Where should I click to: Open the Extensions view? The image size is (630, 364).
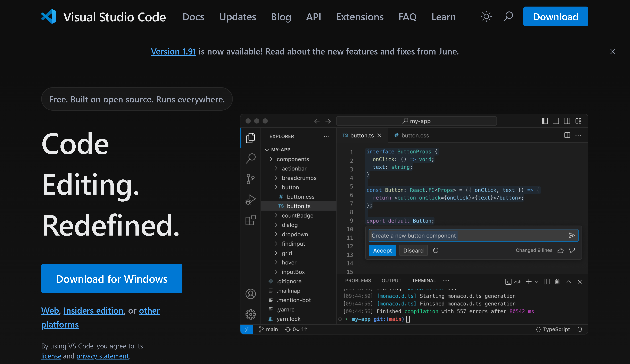(250, 220)
